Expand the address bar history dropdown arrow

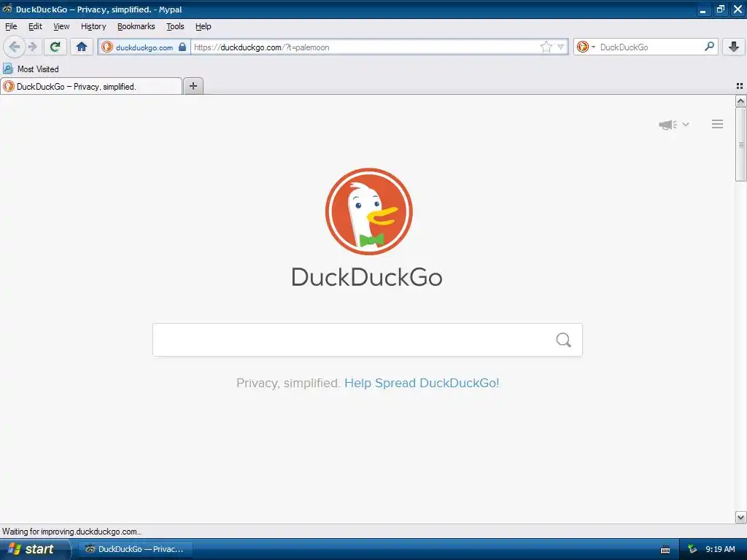[x=561, y=47]
